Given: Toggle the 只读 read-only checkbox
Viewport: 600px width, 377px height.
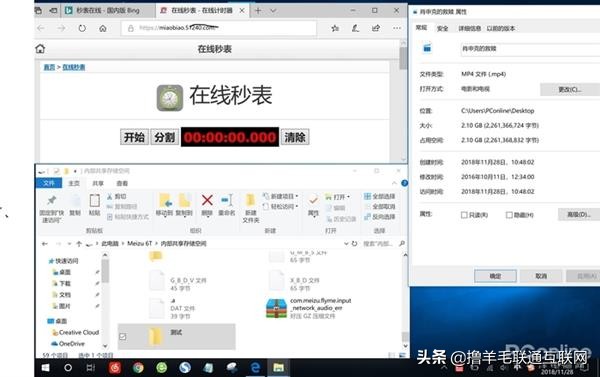Looking at the screenshot, I should tap(464, 215).
